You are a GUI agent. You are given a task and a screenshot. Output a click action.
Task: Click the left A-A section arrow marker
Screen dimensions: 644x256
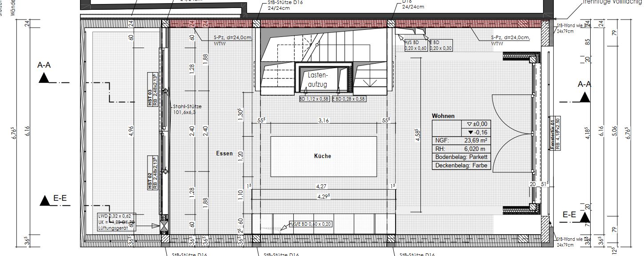click(x=44, y=78)
